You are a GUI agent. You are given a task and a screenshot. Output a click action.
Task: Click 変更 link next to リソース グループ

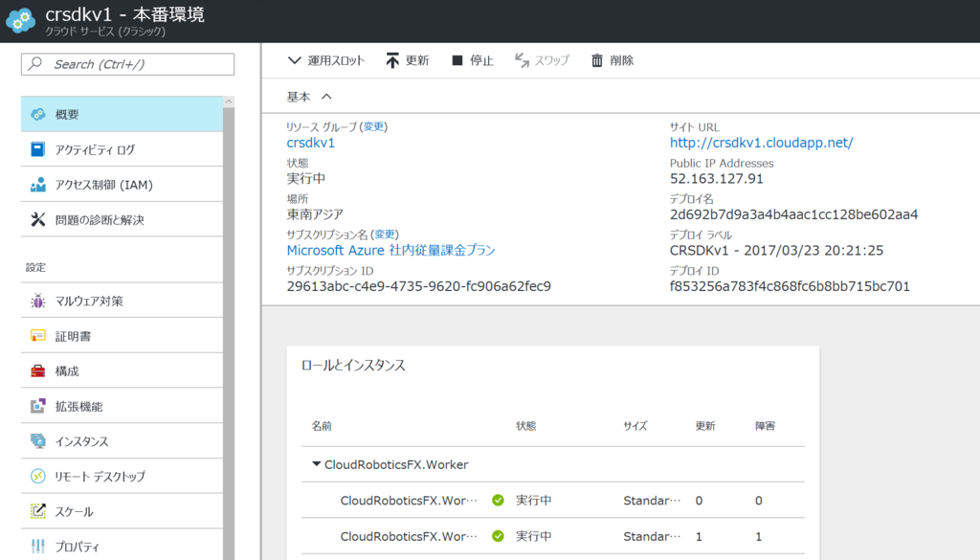(x=374, y=127)
